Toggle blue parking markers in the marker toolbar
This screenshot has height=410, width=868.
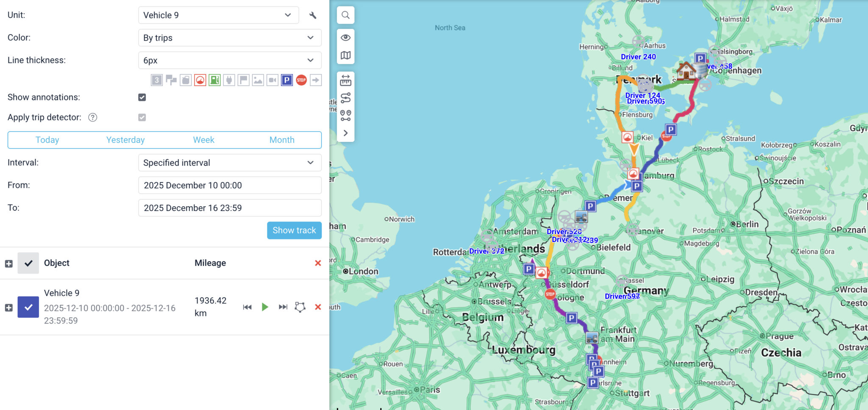tap(287, 80)
